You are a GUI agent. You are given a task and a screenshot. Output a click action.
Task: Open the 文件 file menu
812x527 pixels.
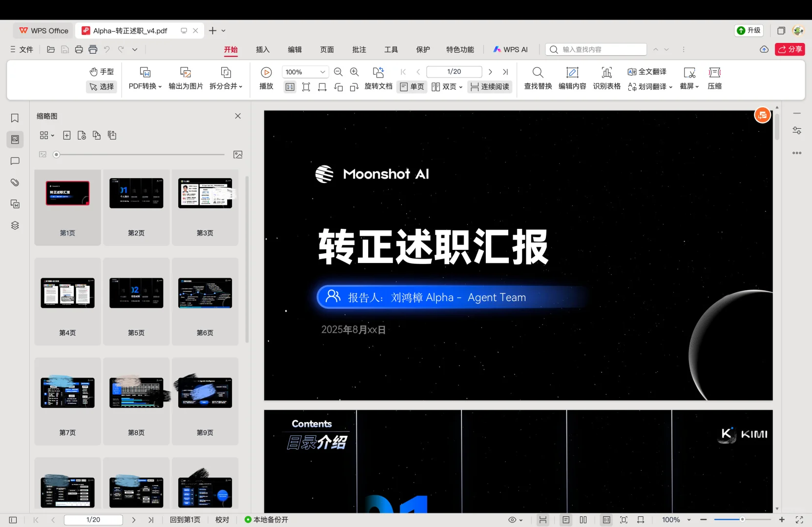(x=22, y=49)
